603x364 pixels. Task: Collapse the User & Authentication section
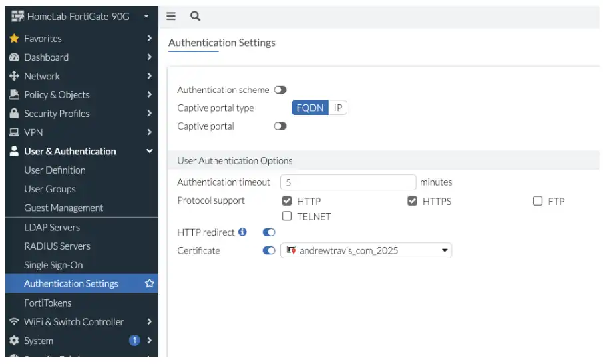[x=149, y=152]
